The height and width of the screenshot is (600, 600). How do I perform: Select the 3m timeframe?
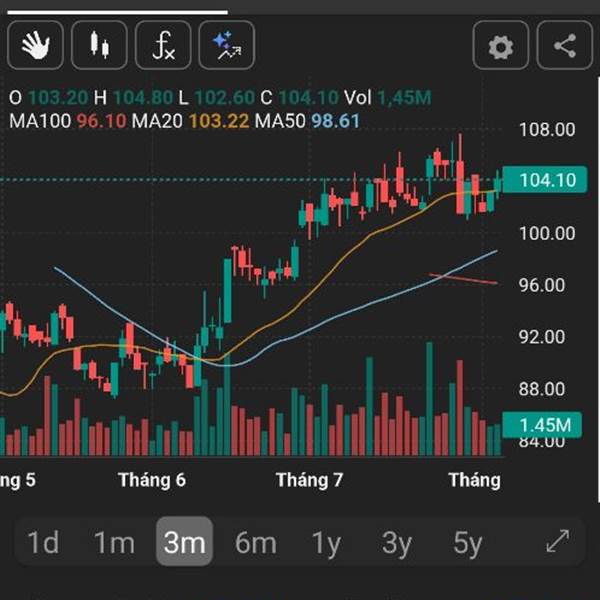coord(184,541)
